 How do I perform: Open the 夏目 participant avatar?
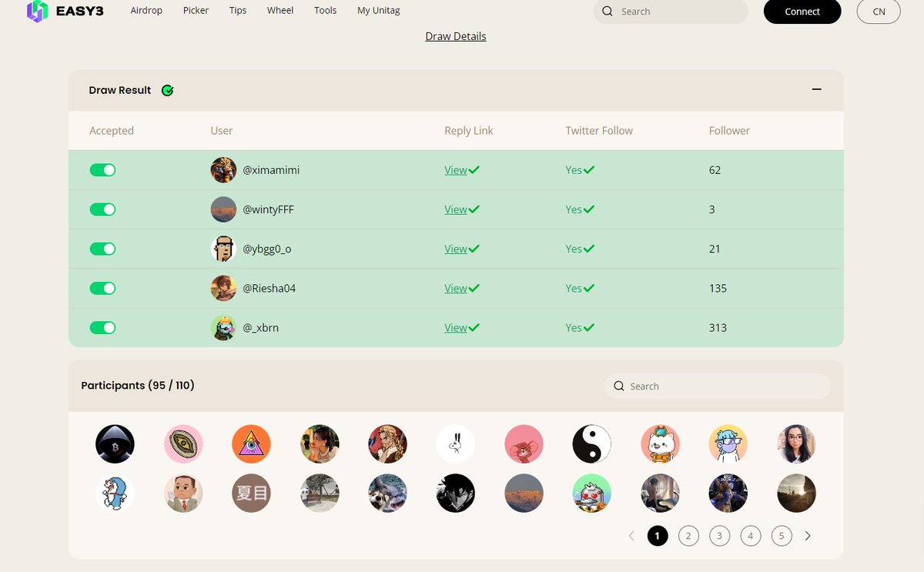pos(251,493)
